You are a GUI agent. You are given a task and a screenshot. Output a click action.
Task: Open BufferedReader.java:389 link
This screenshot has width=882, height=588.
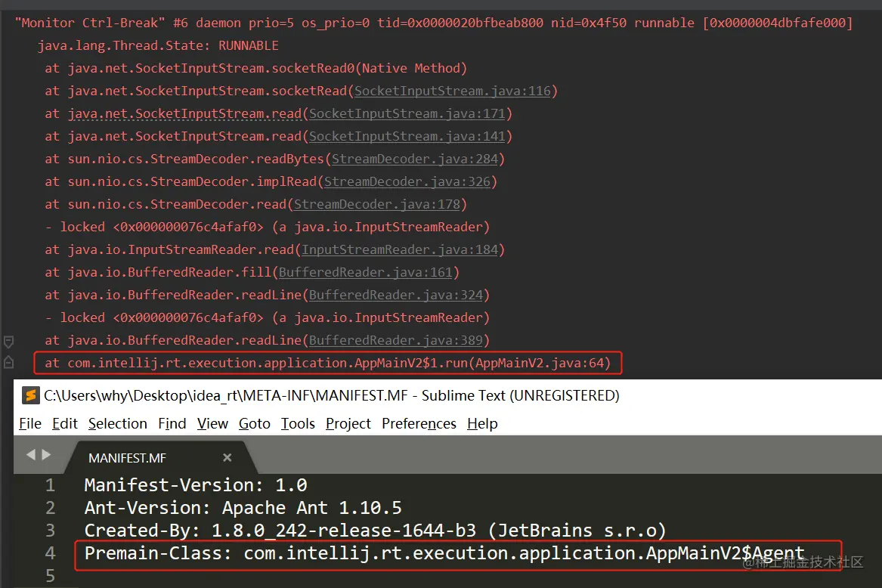coord(396,340)
